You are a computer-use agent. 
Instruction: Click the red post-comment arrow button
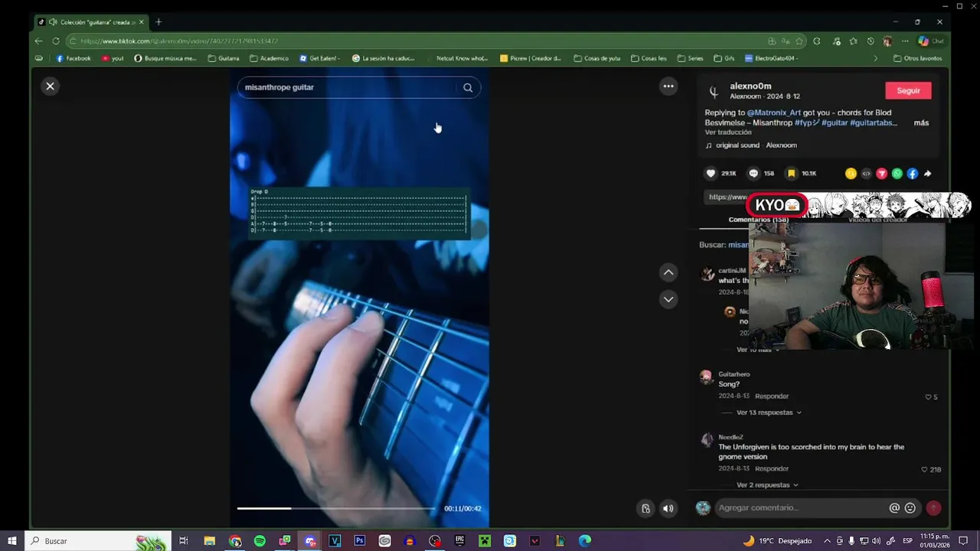click(933, 508)
